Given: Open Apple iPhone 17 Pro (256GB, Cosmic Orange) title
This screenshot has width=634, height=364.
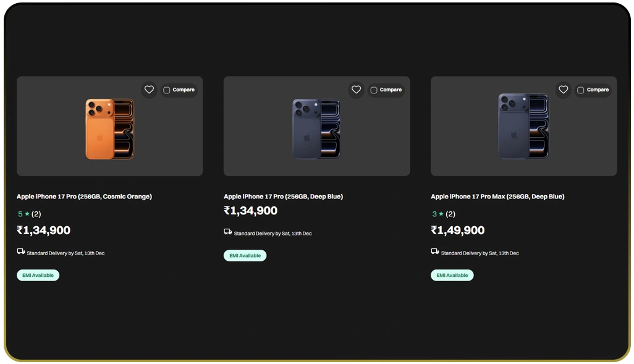Looking at the screenshot, I should tap(84, 197).
